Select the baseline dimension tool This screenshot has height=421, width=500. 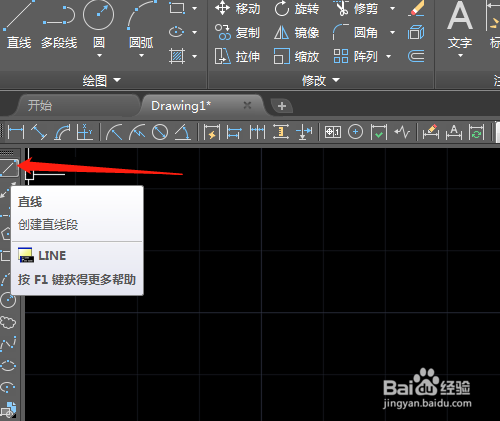click(234, 132)
